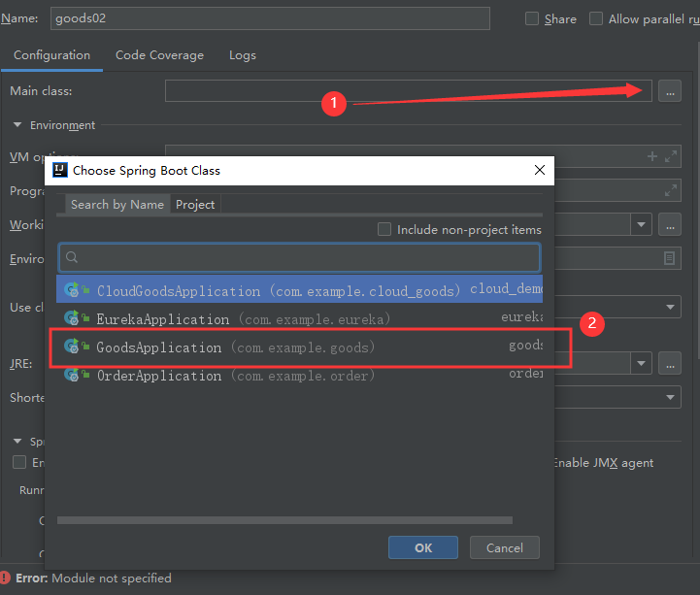Switch to the Project tab in dialog
Viewport: 700px width, 595px height.
click(195, 205)
